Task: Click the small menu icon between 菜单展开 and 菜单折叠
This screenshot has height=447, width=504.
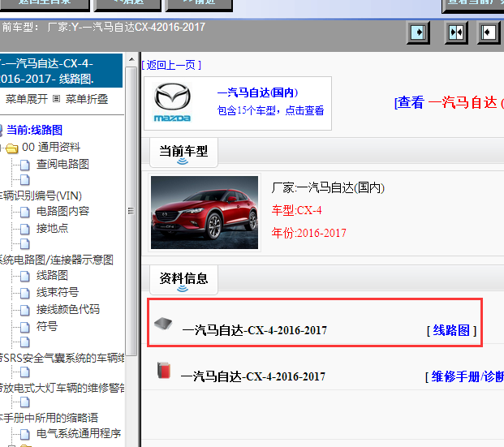Action: tap(56, 99)
